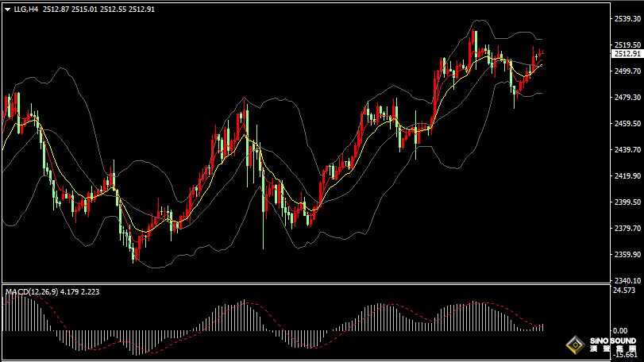Grab the divider between chart and MACD panel

click(x=318, y=284)
